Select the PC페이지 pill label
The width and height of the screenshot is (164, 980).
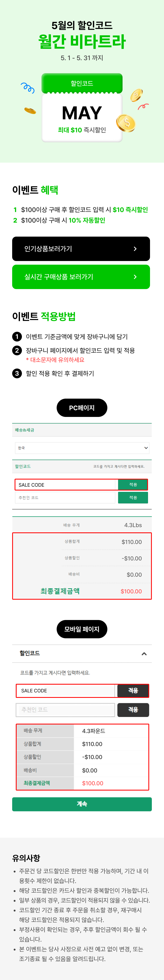tap(82, 408)
